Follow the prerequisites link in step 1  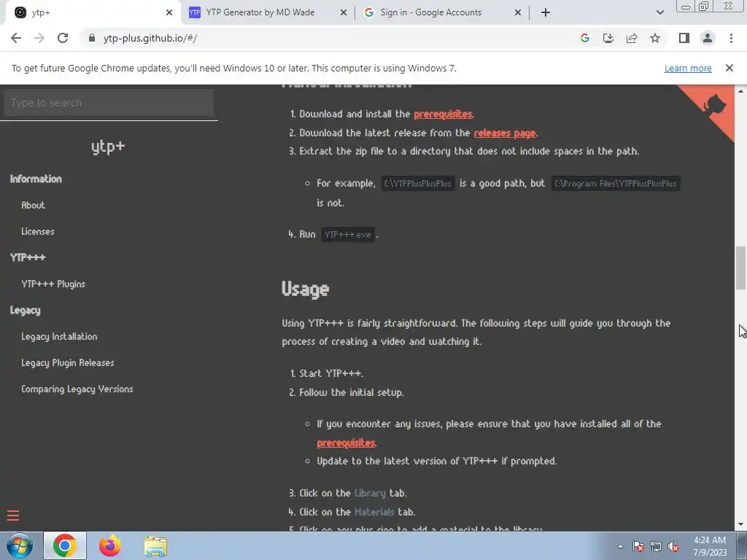443,114
